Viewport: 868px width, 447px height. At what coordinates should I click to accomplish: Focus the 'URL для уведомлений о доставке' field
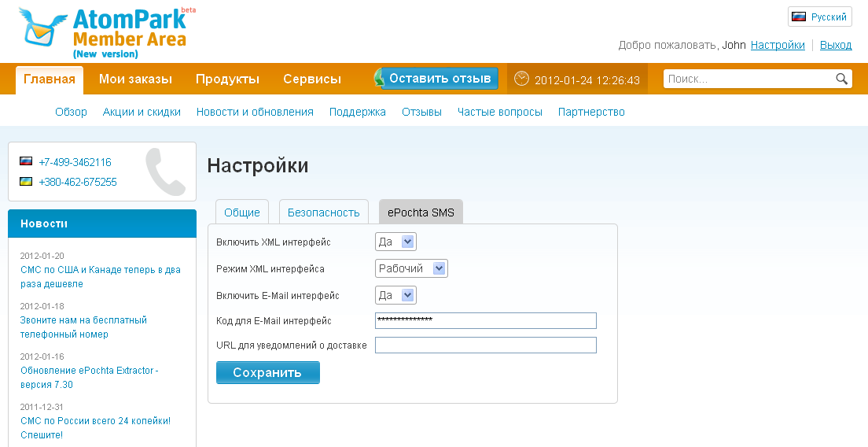point(485,345)
